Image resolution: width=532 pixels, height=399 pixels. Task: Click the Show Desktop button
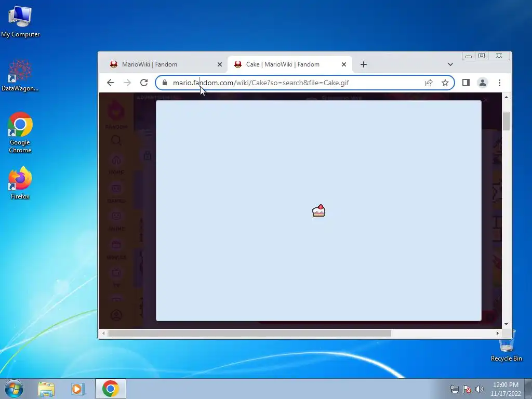point(528,389)
